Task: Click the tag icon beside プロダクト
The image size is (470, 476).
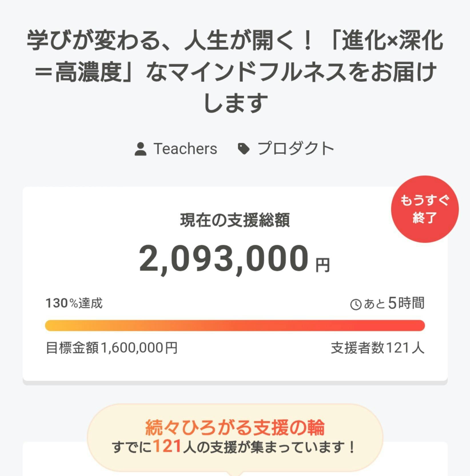Action: [x=244, y=149]
